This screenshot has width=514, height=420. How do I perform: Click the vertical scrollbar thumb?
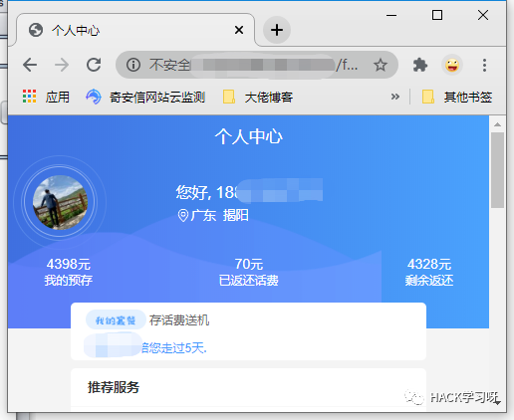tap(497, 170)
